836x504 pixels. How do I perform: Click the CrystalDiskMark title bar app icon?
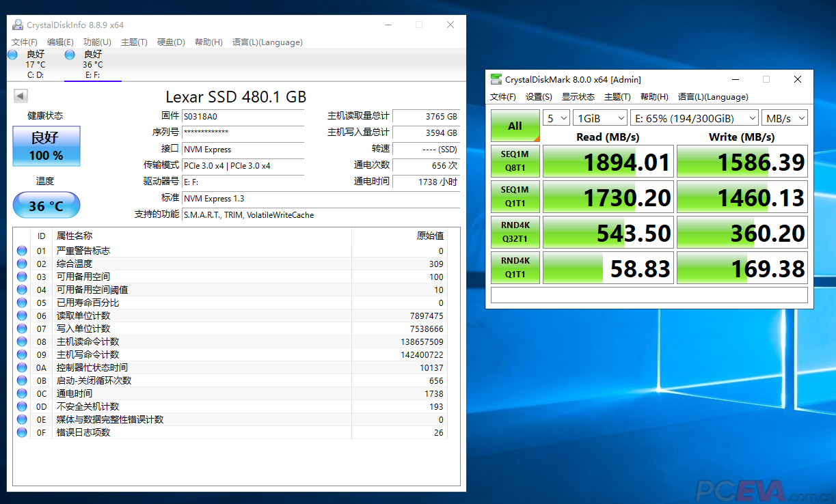[496, 80]
